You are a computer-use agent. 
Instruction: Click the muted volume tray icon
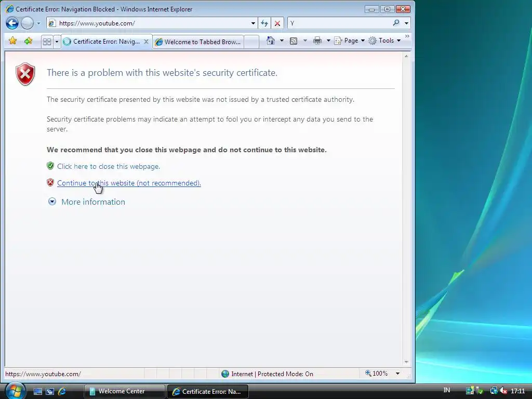tap(503, 391)
